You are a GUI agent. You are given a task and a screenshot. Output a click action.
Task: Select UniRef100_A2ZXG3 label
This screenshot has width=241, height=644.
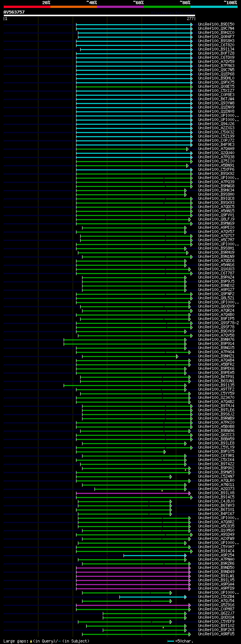coord(216,128)
